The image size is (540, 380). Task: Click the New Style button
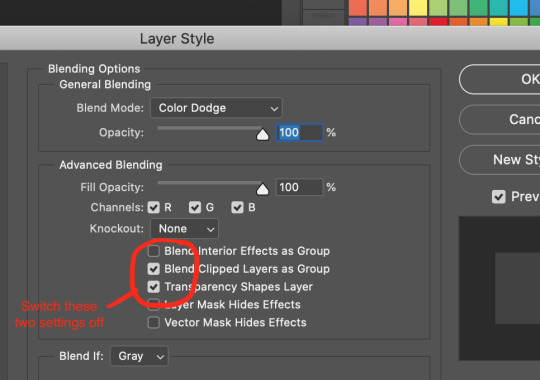click(x=500, y=160)
